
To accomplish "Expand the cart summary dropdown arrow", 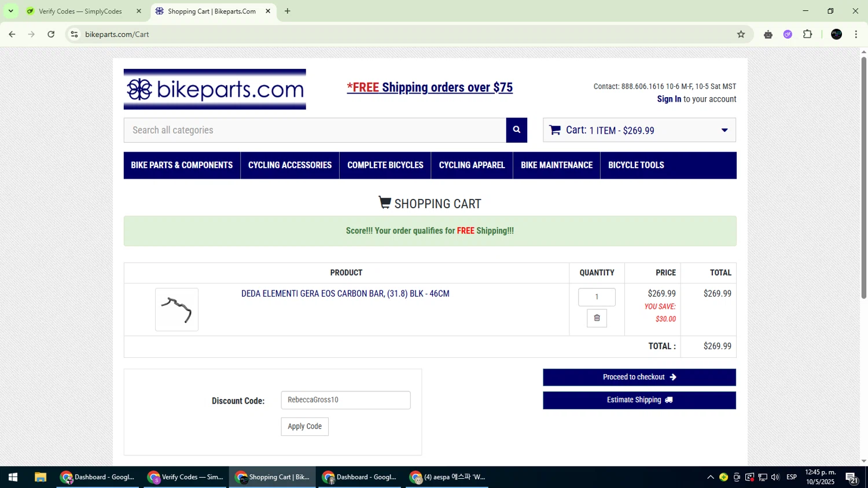I will click(724, 130).
